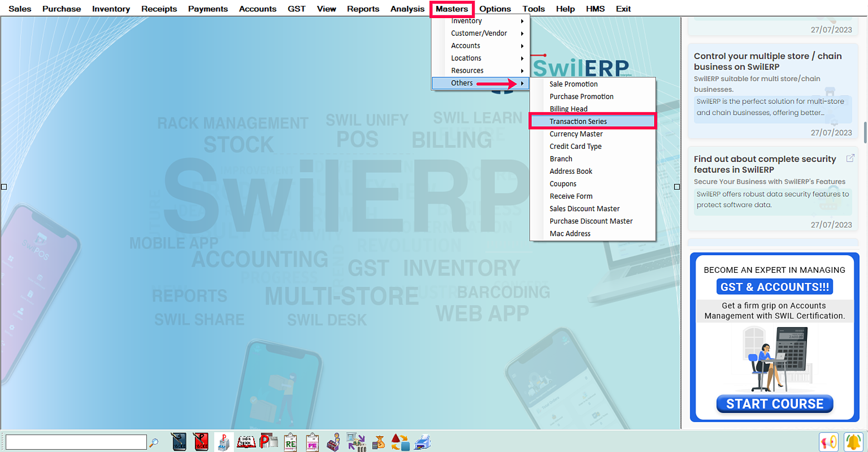Open the Sales menu
The image size is (868, 452).
click(x=20, y=9)
